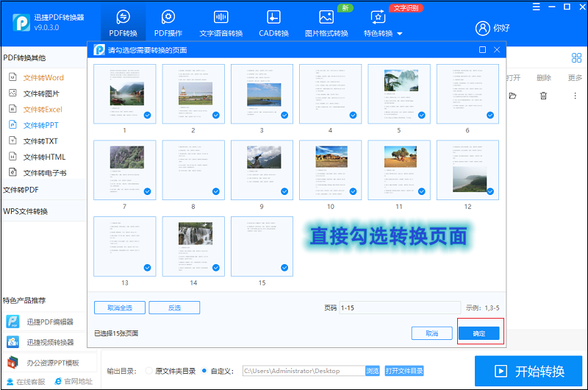Expand the WPS文件转换 section

point(25,211)
